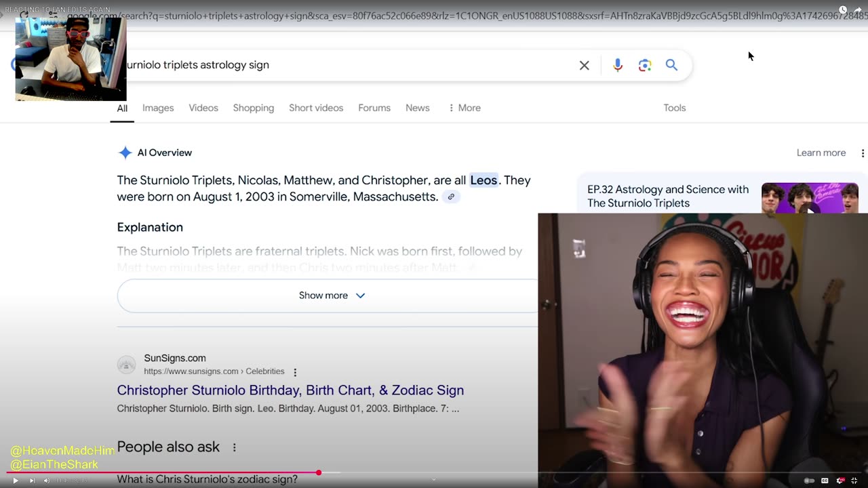The width and height of the screenshot is (868, 488).
Task: Mute the video volume
Action: 47,481
